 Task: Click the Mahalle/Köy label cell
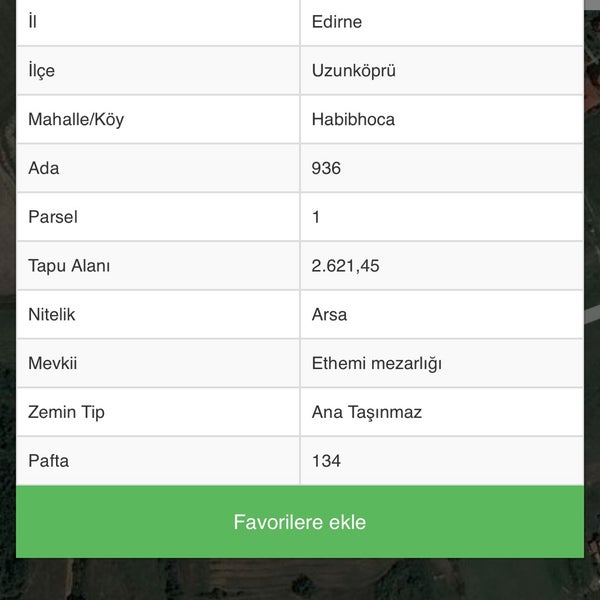tap(158, 119)
